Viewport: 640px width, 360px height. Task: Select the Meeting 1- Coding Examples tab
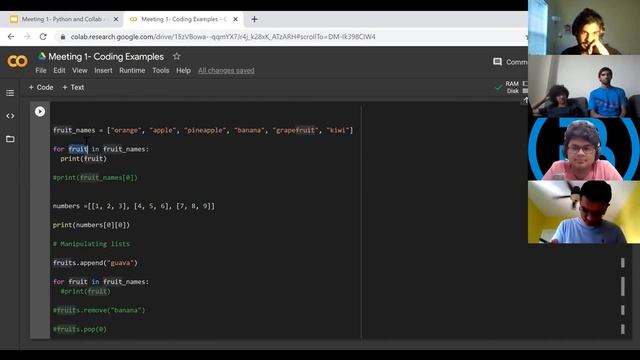(184, 19)
